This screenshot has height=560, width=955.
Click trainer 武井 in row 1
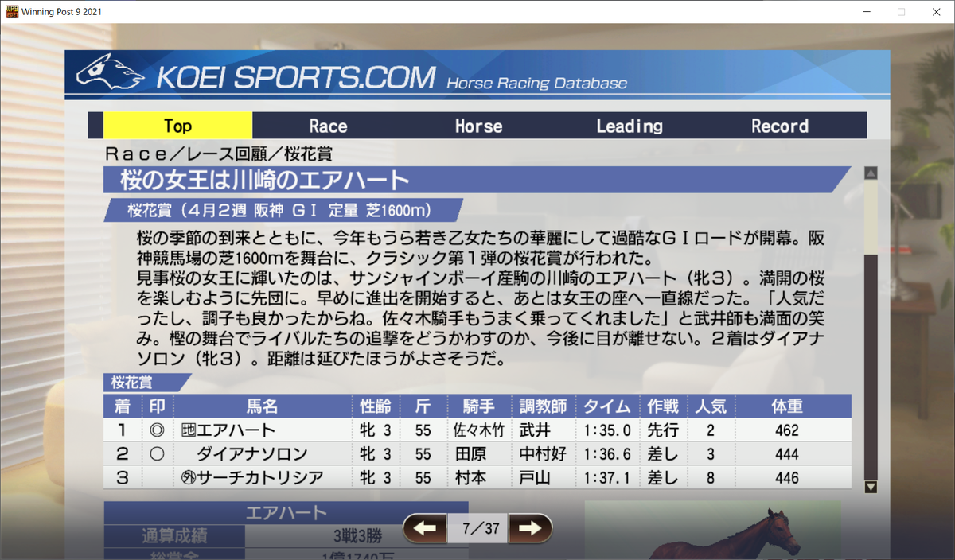(535, 430)
